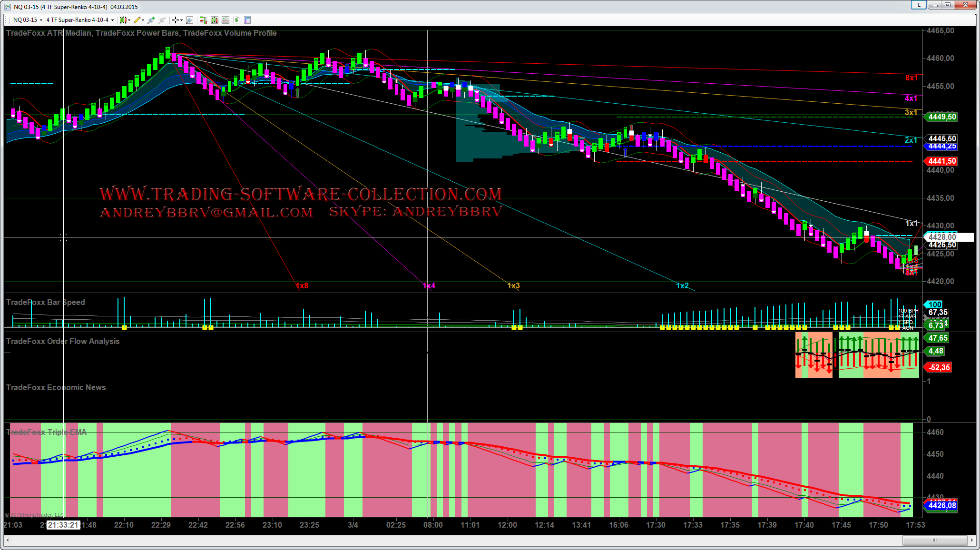This screenshot has width=980, height=550.
Task: Open the Indicators icon
Action: pyautogui.click(x=225, y=20)
